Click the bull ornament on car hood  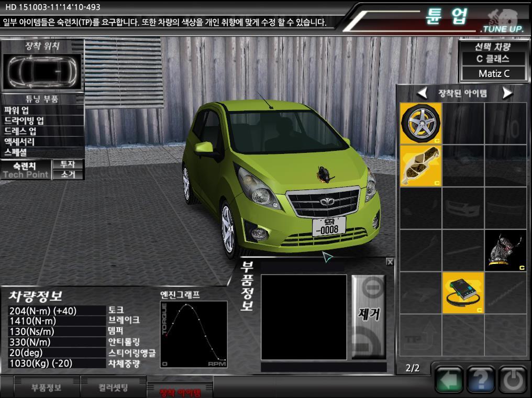coord(325,174)
